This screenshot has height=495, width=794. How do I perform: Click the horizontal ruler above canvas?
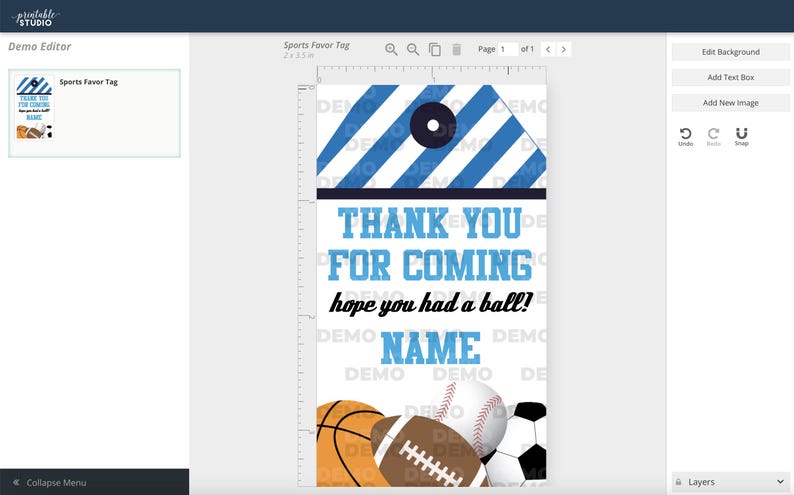coord(431,75)
